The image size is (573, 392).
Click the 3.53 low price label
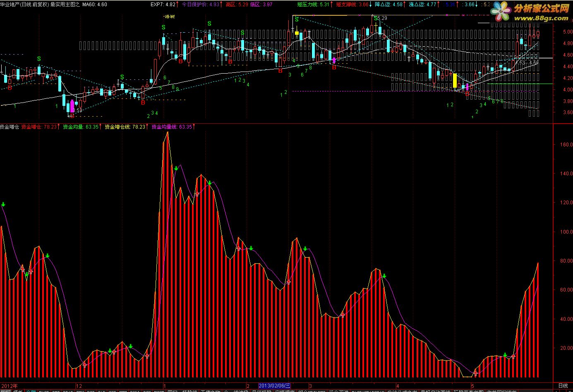pyautogui.click(x=77, y=110)
